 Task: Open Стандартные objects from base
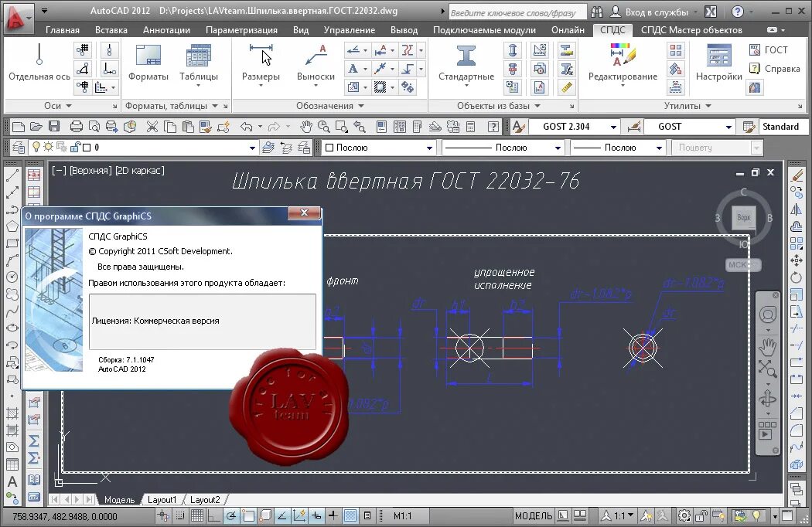(x=466, y=63)
